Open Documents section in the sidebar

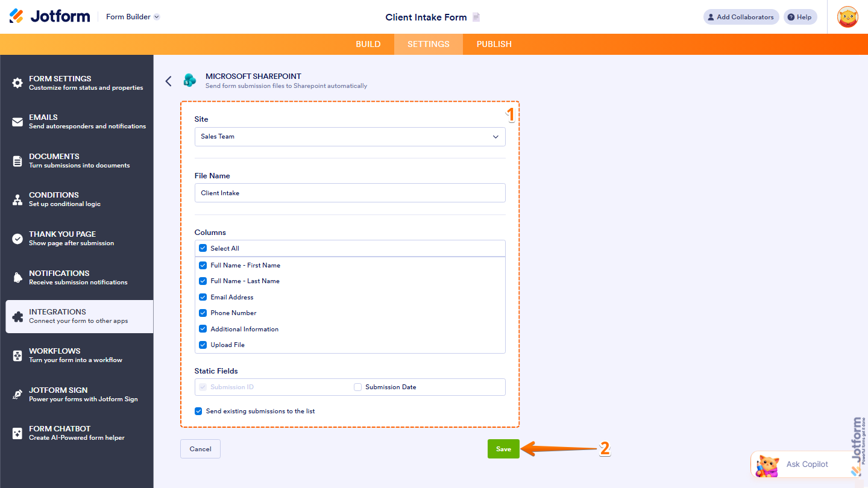point(77,161)
